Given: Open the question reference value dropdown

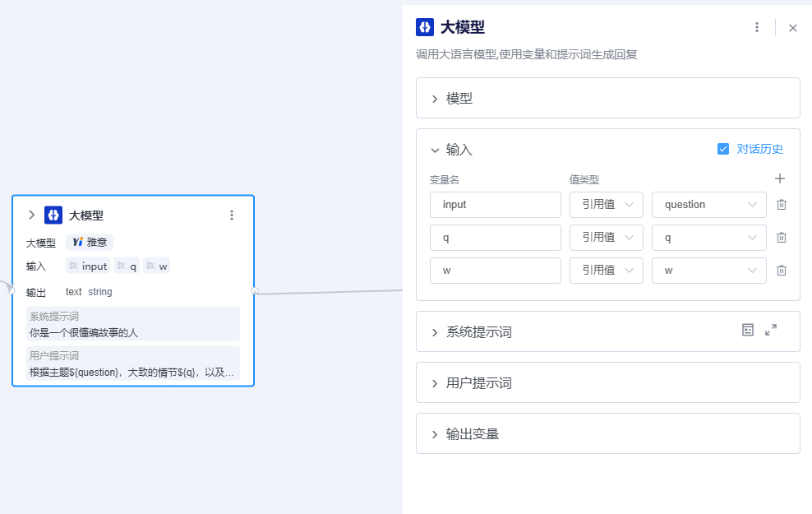Looking at the screenshot, I should [709, 205].
